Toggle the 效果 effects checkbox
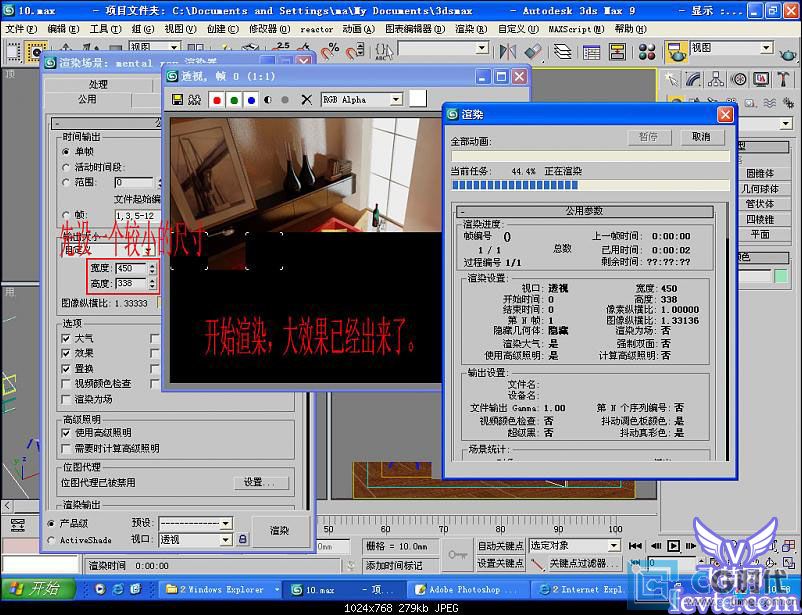 [65, 353]
